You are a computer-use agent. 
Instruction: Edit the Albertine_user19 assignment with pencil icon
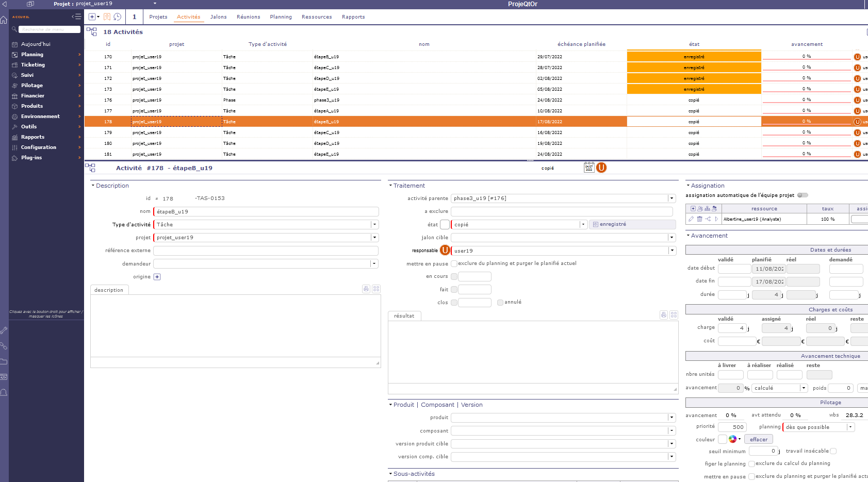(691, 219)
